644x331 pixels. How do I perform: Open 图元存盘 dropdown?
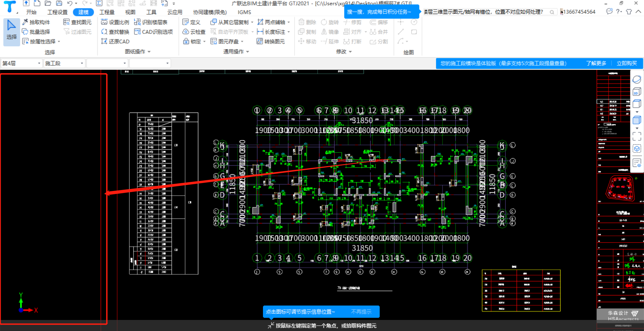click(242, 42)
